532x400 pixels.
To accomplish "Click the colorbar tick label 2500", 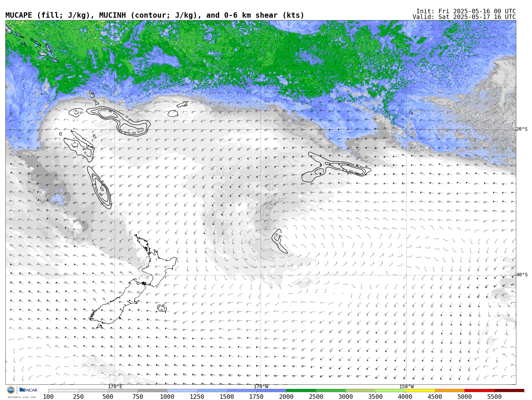I will coord(316,397).
